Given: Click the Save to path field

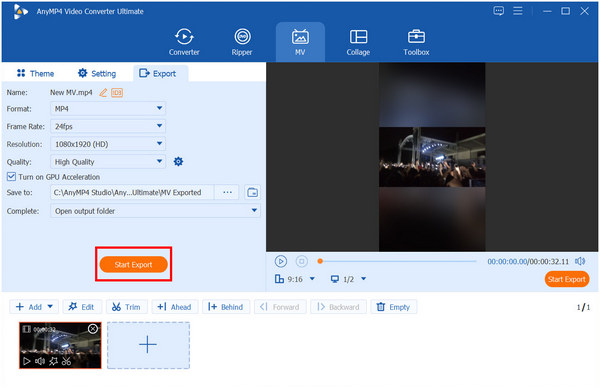Looking at the screenshot, I should point(132,192).
